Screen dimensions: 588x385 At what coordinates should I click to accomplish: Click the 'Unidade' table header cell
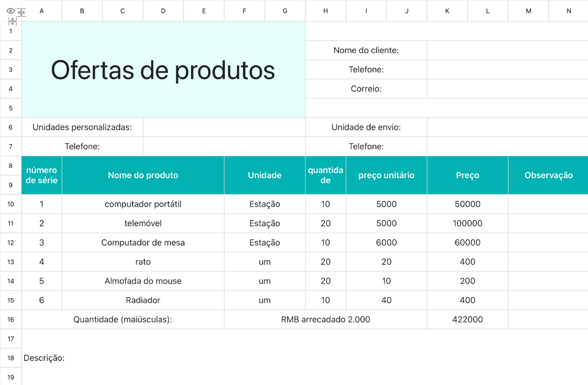[265, 175]
